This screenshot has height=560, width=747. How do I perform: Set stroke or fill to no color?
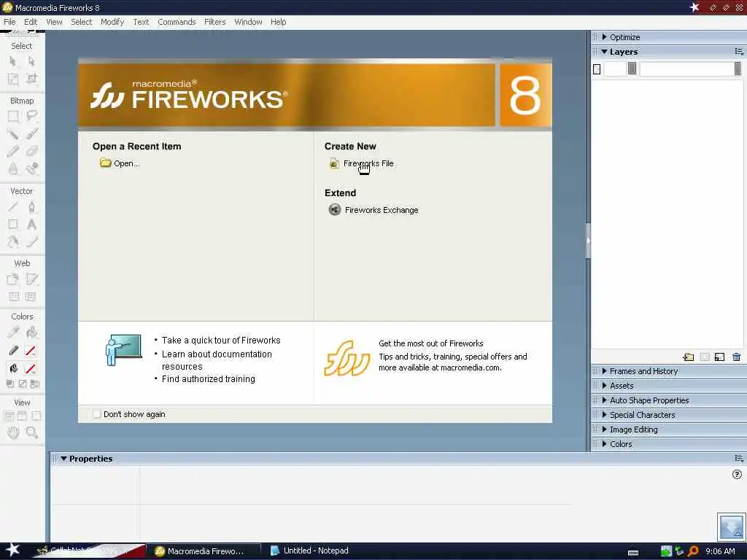pos(23,384)
